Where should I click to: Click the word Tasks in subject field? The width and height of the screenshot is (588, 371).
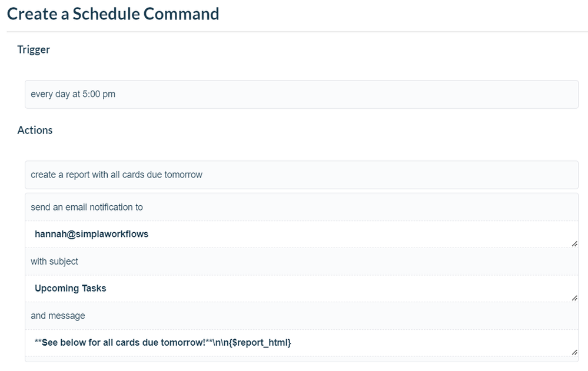94,288
